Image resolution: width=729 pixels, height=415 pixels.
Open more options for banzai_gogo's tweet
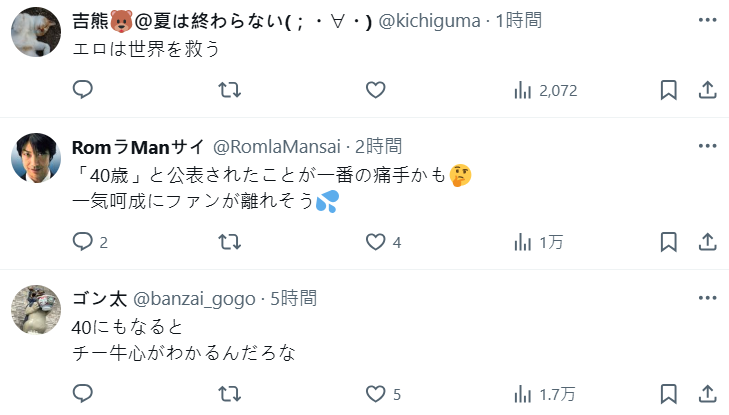point(706,298)
